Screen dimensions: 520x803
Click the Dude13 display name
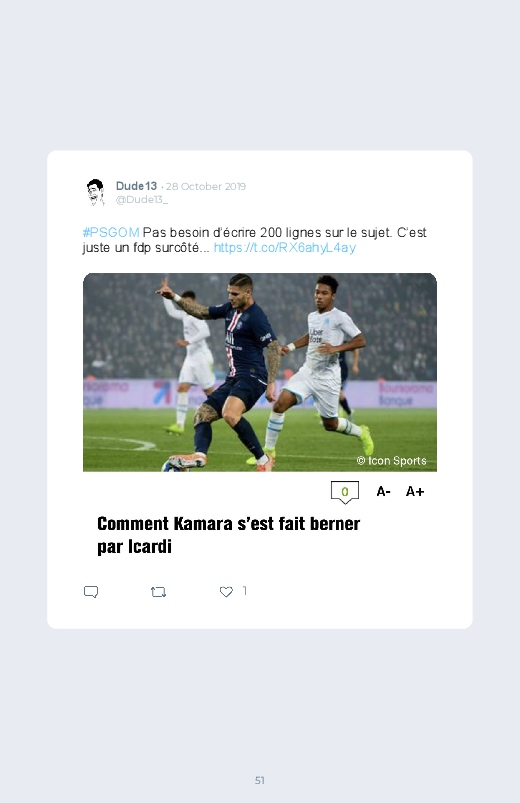tap(136, 186)
